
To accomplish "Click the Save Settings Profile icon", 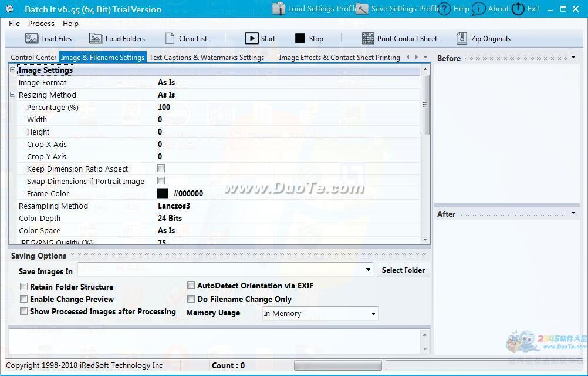I will [x=362, y=8].
